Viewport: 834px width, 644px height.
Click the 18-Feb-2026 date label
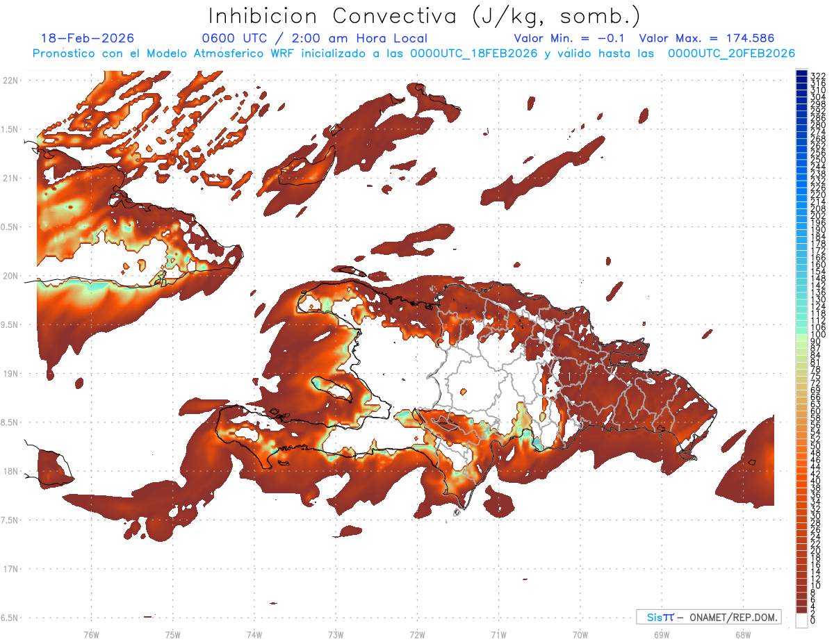coord(88,38)
